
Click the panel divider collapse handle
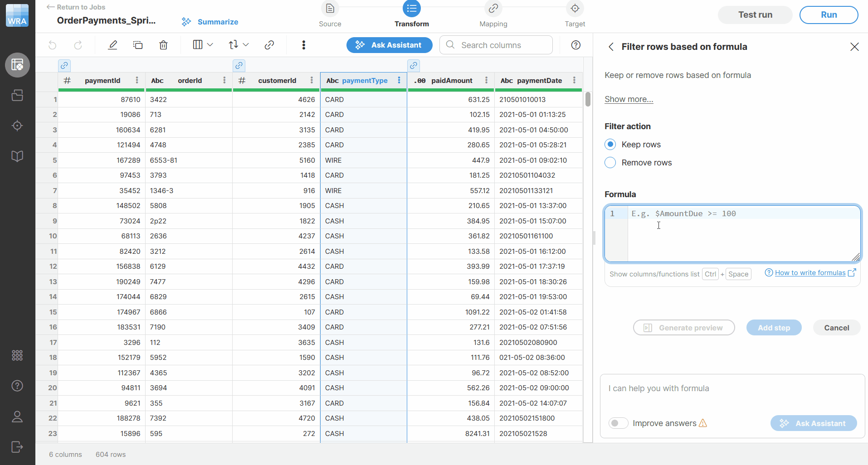tap(594, 238)
